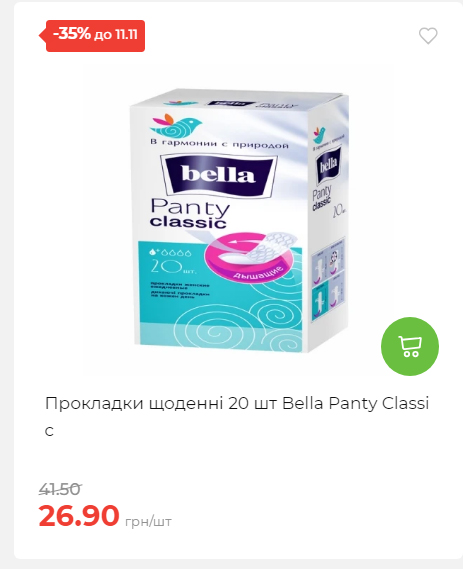Add Bella Panty Classic to cart

(410, 346)
